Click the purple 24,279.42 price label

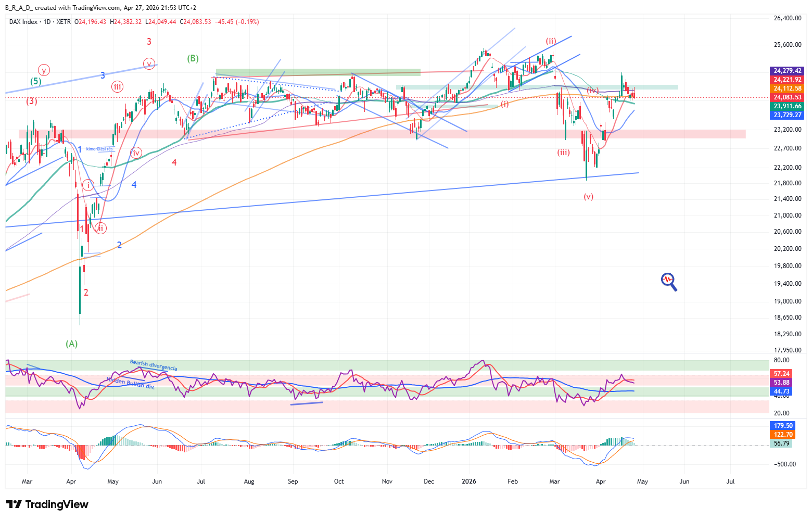(x=786, y=71)
